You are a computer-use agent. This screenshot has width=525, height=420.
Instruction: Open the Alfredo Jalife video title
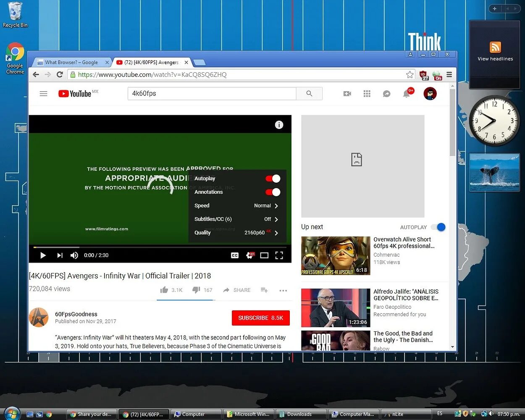tap(406, 295)
